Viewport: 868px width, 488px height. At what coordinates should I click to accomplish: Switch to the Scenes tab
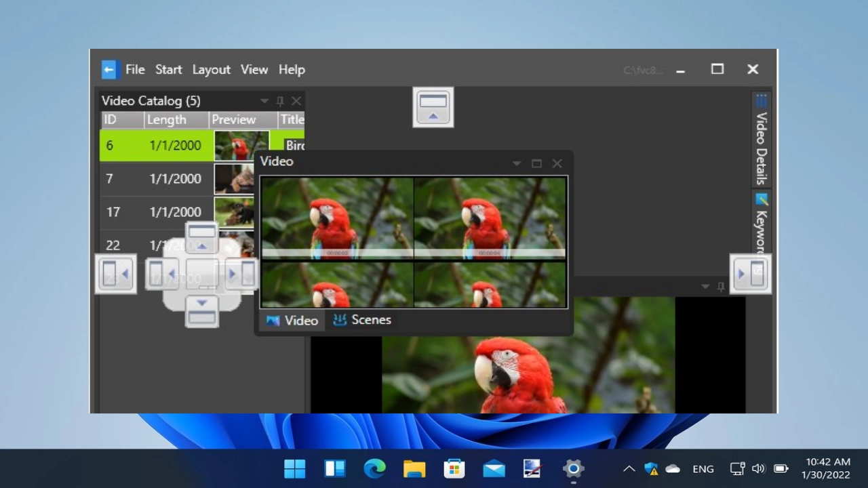coord(362,320)
